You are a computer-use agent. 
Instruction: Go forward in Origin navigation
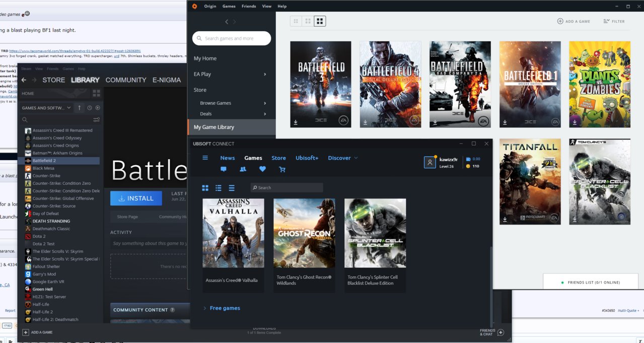pos(234,22)
